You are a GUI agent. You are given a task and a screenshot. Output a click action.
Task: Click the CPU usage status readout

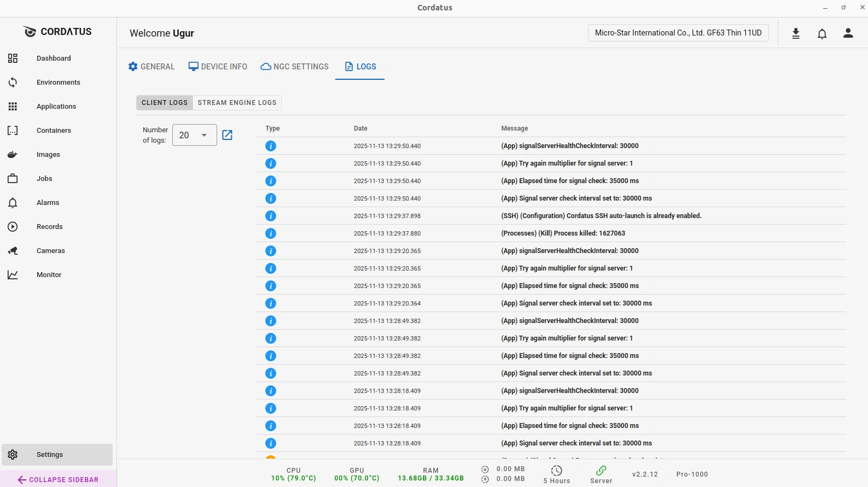click(294, 474)
